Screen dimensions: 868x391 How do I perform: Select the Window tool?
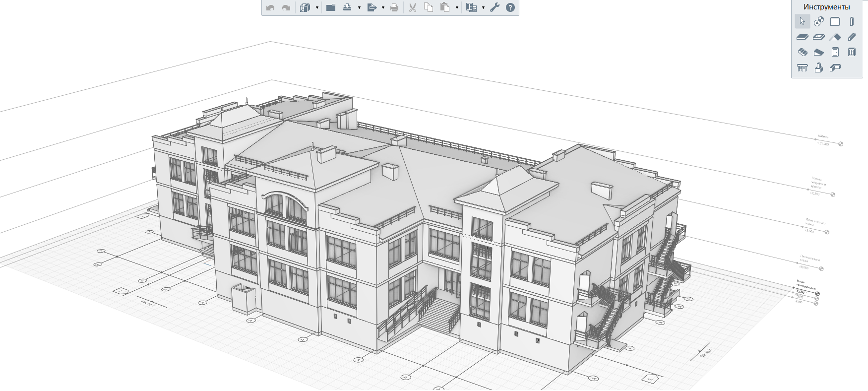(x=852, y=52)
